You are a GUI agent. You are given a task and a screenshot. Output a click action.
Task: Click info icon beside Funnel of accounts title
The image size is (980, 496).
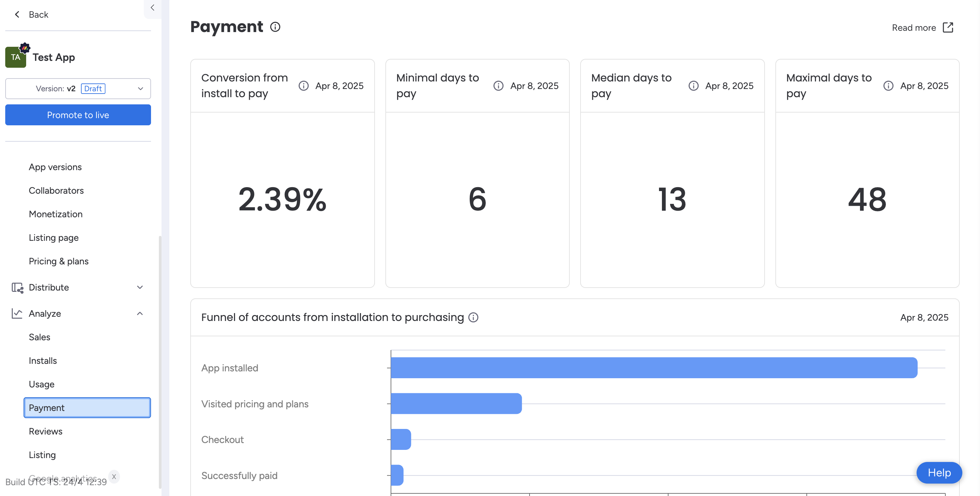473,317
